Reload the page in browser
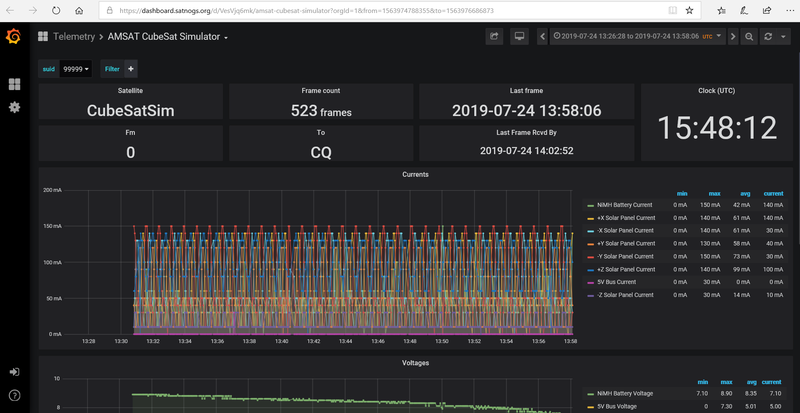The image size is (800, 413). [x=56, y=10]
